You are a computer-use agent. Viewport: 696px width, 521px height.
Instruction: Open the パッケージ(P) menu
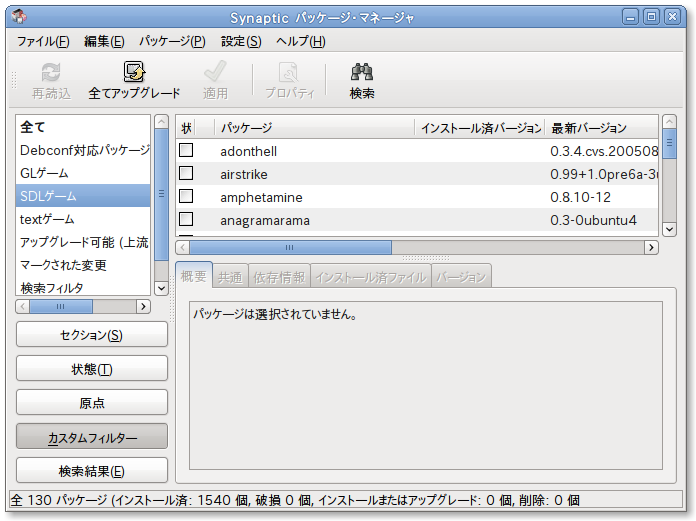point(172,42)
